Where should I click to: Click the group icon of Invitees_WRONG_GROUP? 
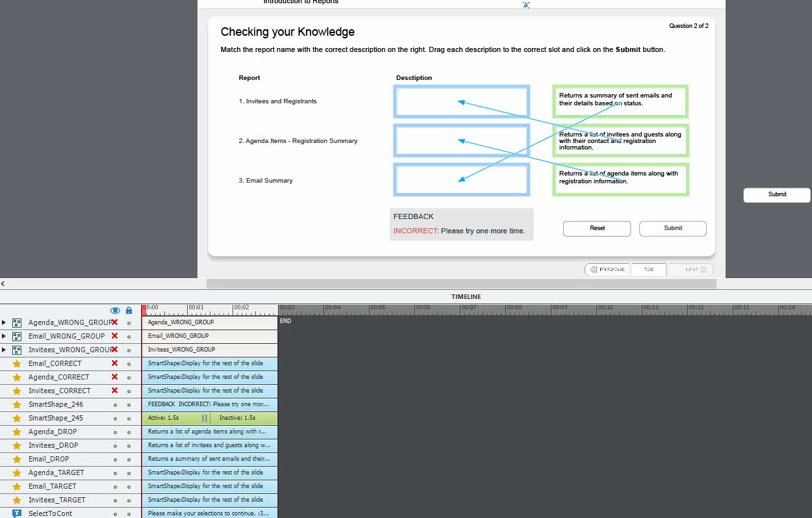click(x=17, y=350)
